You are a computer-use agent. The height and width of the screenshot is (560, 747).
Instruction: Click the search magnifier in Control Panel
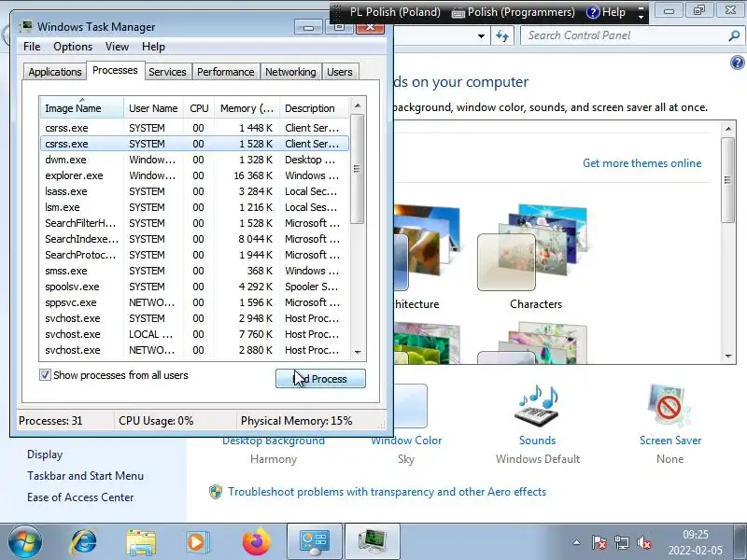(x=734, y=35)
